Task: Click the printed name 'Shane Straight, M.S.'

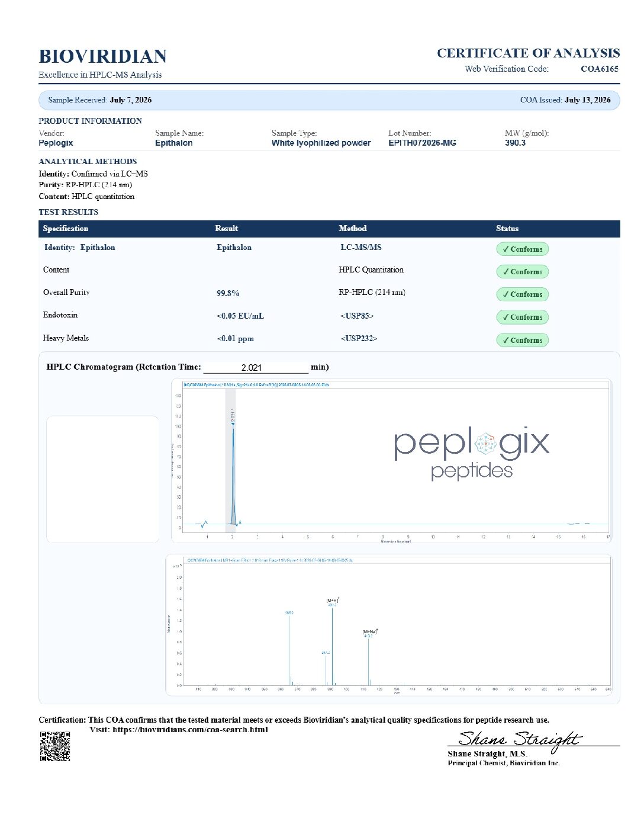Action: [x=487, y=754]
